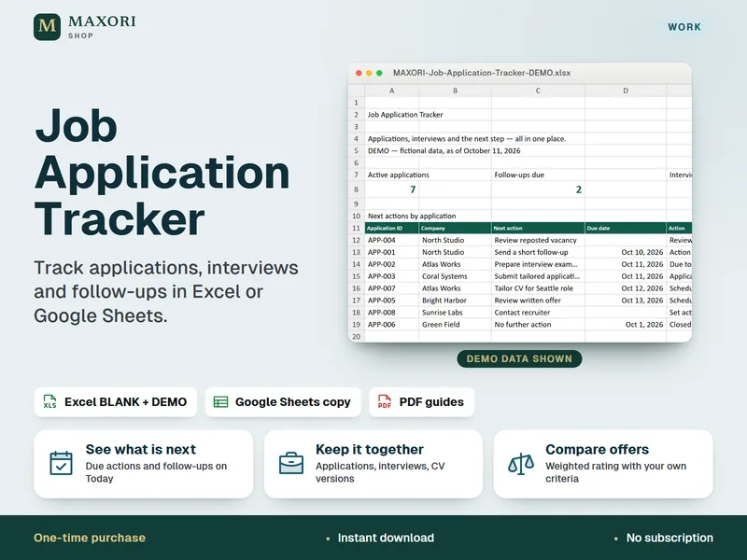
Task: Click the PDF file icon
Action: pos(385,401)
